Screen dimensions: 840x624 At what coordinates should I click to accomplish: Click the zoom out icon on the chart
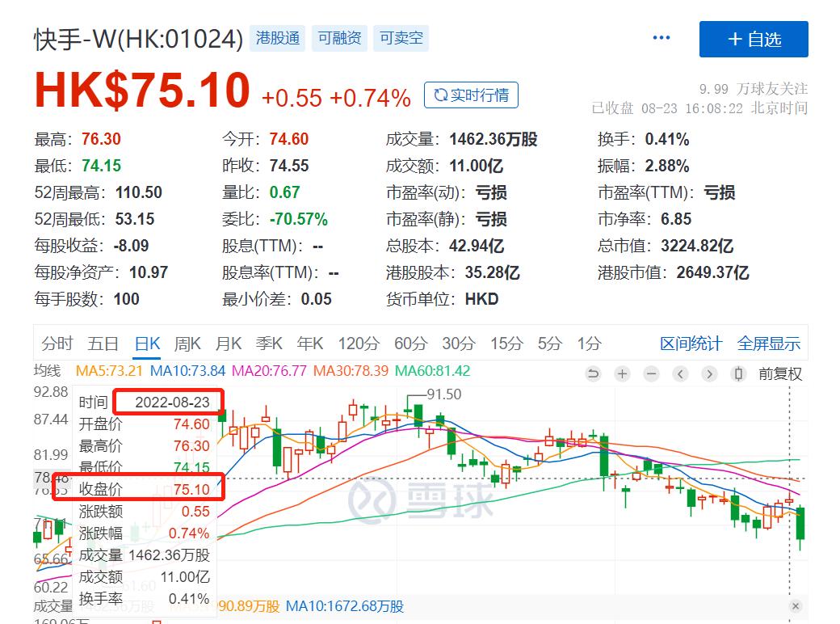coord(651,374)
